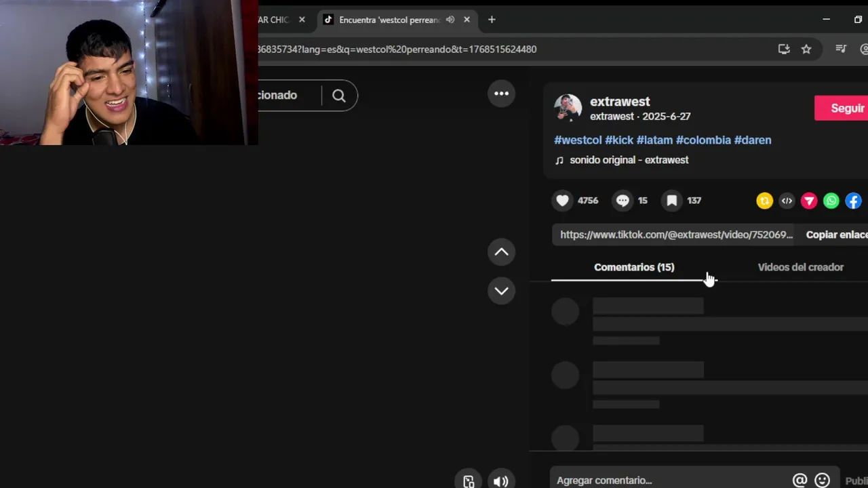Open 'sonido original - extrawest' sound link
Viewport: 868px width, 488px height.
click(629, 160)
